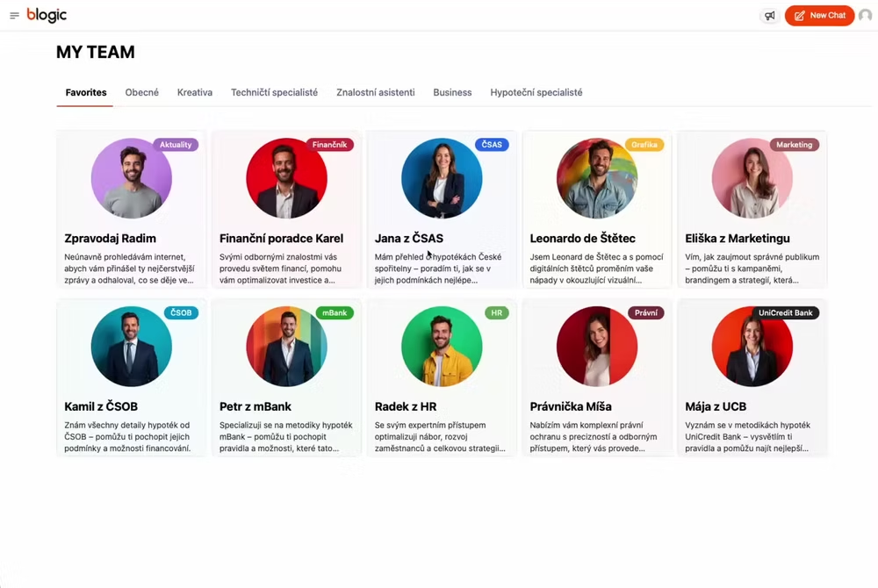Click Kamil z ČSOB avatar photo
The width and height of the screenshot is (878, 588).
click(132, 347)
